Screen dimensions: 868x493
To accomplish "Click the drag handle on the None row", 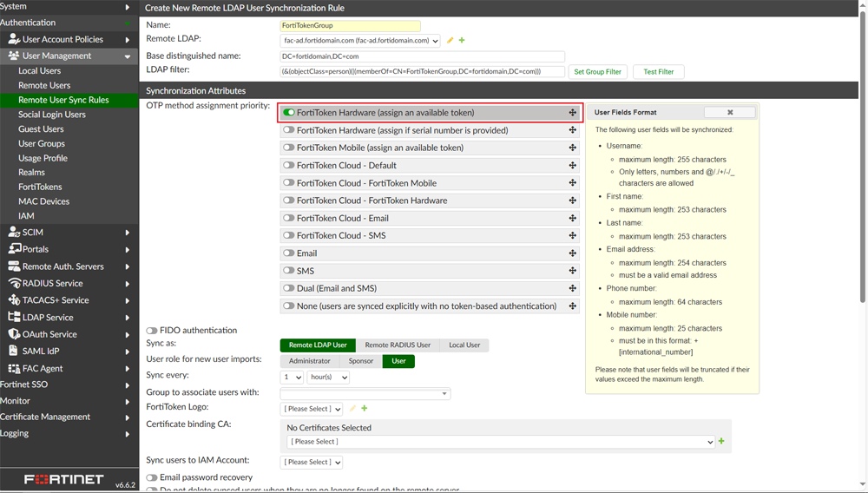I will point(572,306).
